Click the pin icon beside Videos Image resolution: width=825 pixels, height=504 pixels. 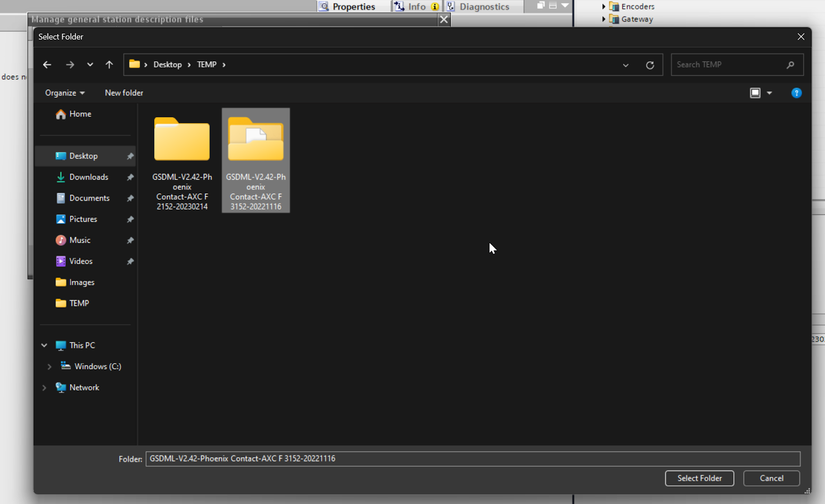[130, 262]
